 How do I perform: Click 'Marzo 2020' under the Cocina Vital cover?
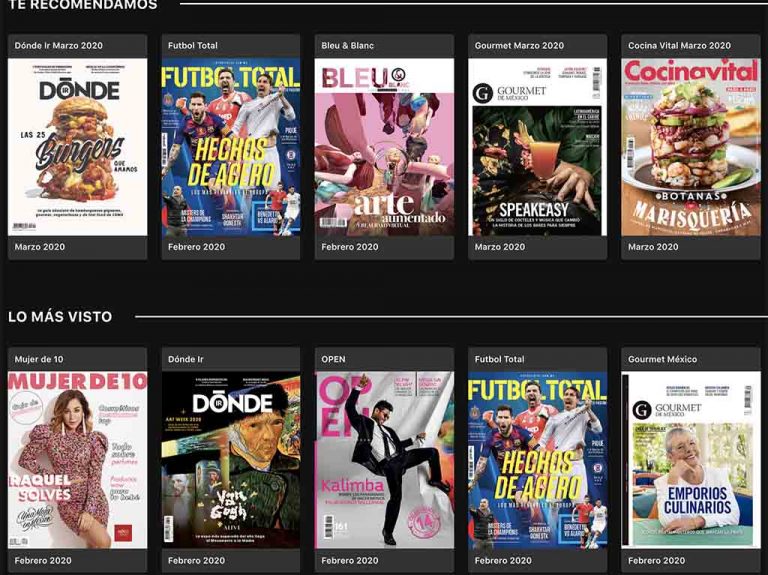(653, 247)
